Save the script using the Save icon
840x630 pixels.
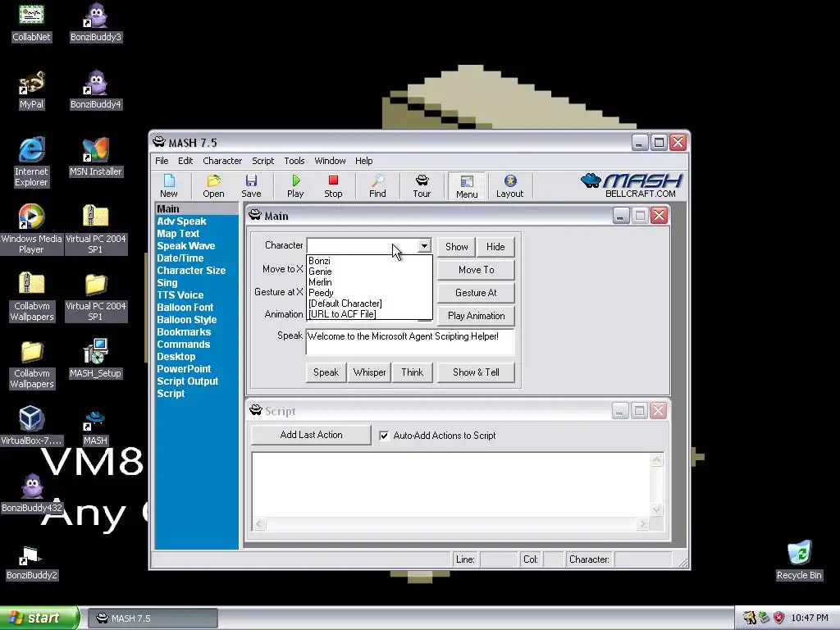coord(251,186)
